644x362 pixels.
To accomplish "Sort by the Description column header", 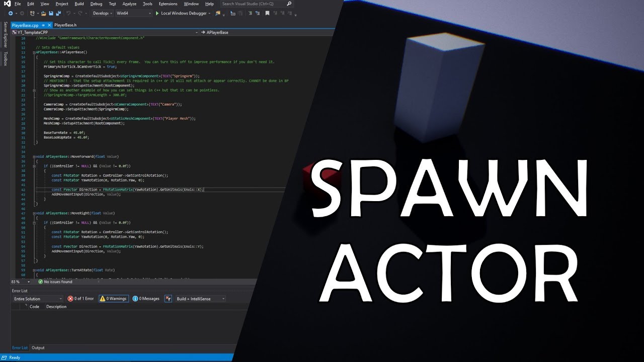I will click(x=56, y=306).
